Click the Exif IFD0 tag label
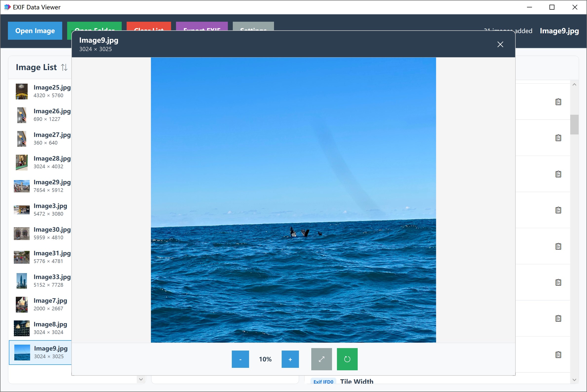587x392 pixels. pyautogui.click(x=323, y=382)
